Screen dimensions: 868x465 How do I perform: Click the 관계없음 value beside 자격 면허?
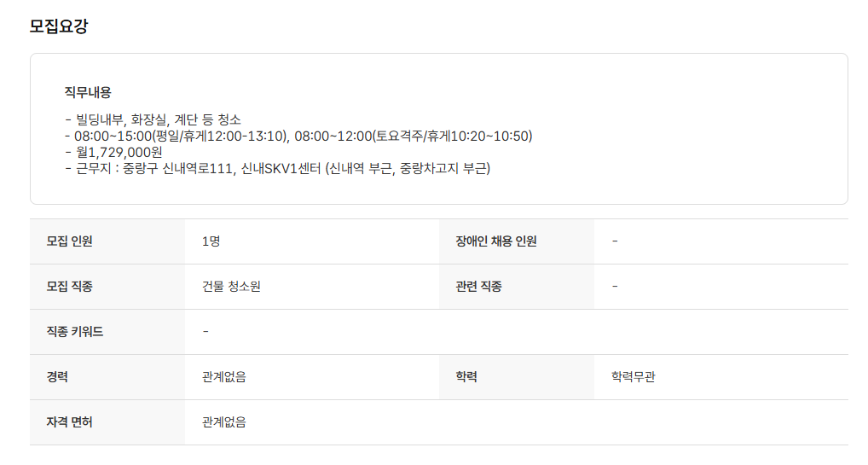coord(224,422)
